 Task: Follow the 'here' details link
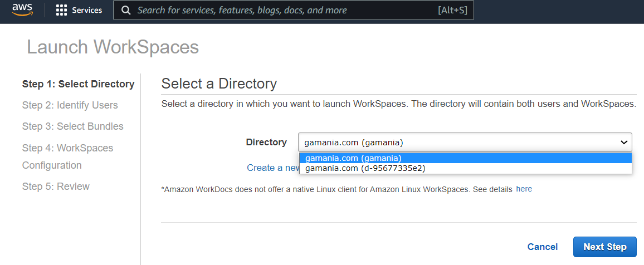524,189
